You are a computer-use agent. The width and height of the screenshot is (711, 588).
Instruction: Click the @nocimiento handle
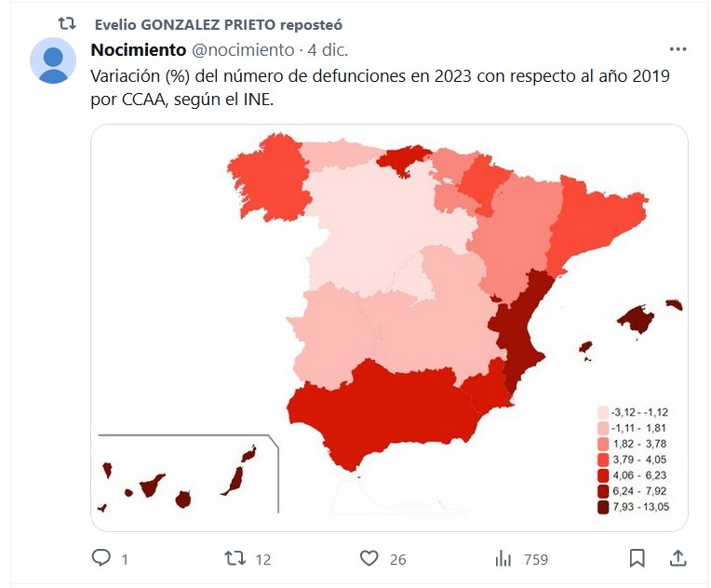242,49
